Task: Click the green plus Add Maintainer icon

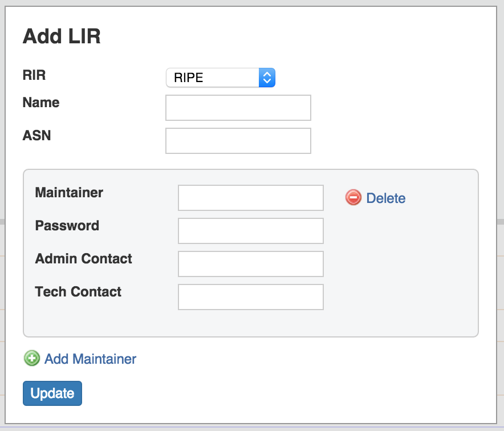Action: pyautogui.click(x=32, y=359)
